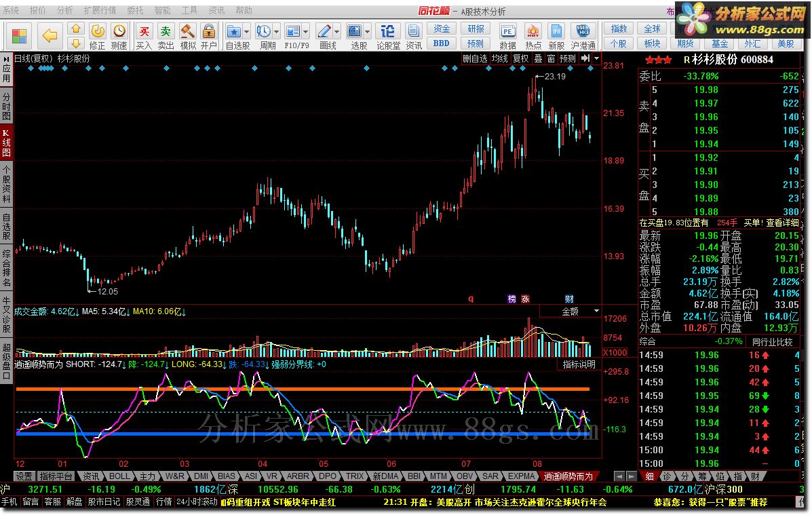This screenshot has height=515, width=812.
Task: Switch to 分时图 sidebar tab
Action: pos(6,106)
